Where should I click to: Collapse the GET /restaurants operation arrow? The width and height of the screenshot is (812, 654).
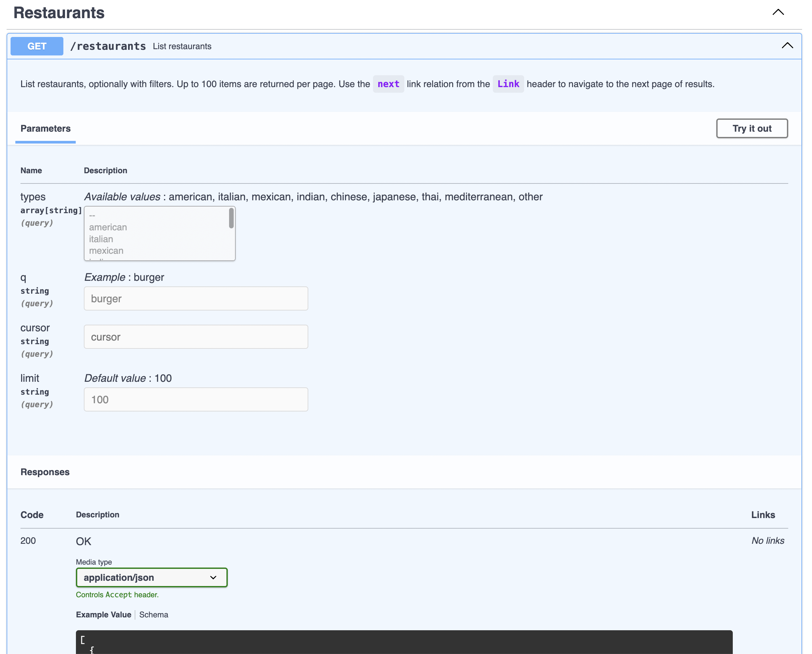(x=787, y=46)
